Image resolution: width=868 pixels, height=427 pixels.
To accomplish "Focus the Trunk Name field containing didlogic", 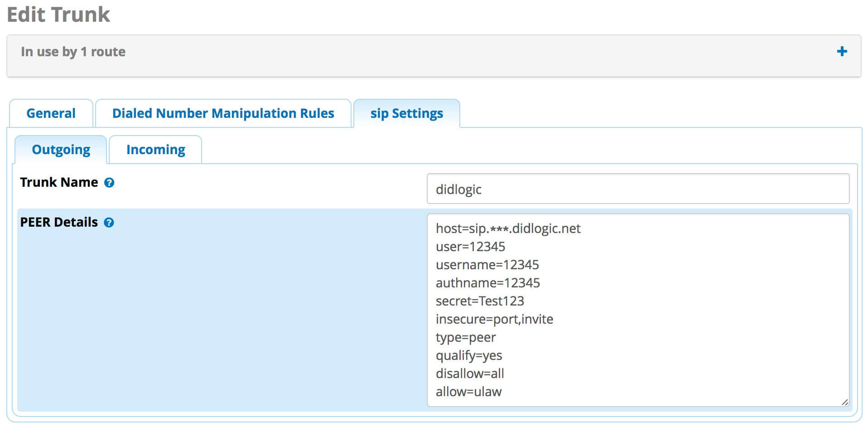I will (x=637, y=189).
